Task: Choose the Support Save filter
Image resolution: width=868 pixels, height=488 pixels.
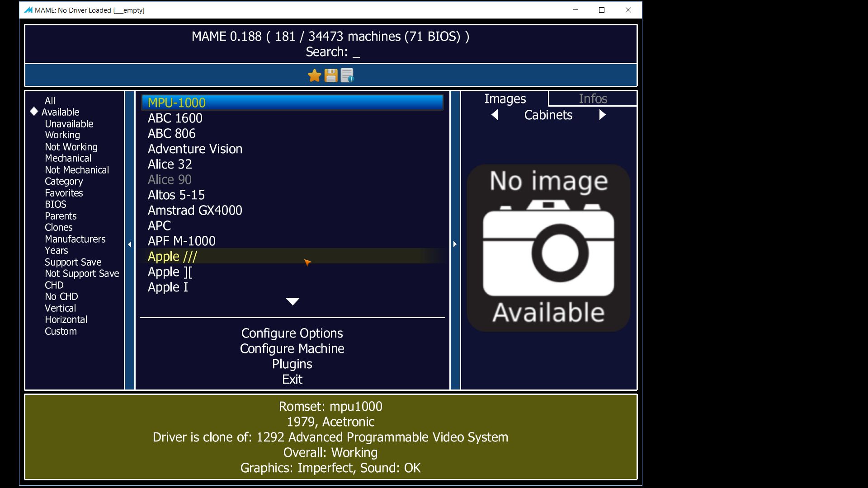Action: pyautogui.click(x=73, y=262)
